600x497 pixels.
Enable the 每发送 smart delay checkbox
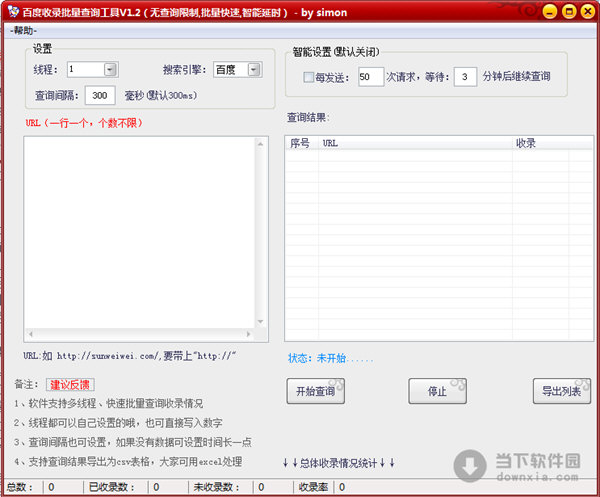309,77
